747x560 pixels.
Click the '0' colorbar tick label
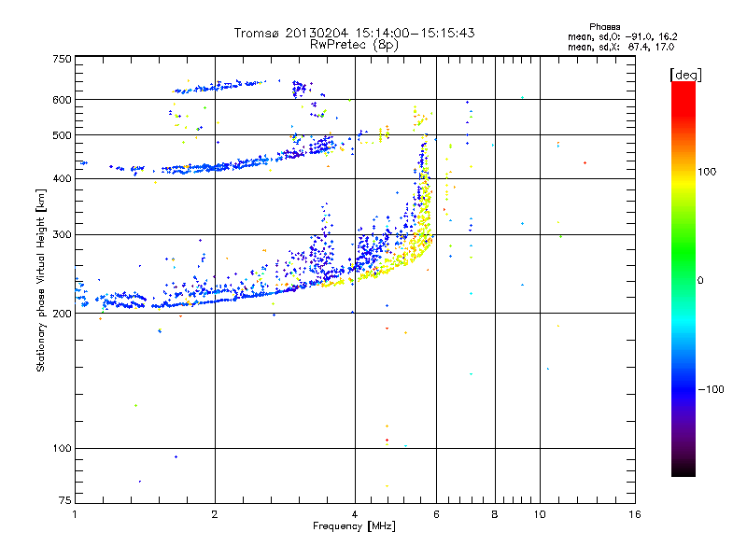point(700,281)
